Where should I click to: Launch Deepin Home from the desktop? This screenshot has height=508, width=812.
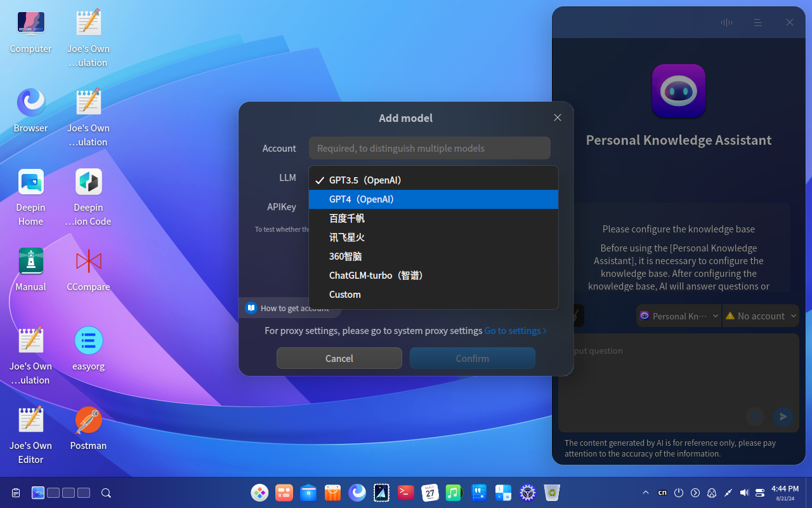tap(30, 181)
